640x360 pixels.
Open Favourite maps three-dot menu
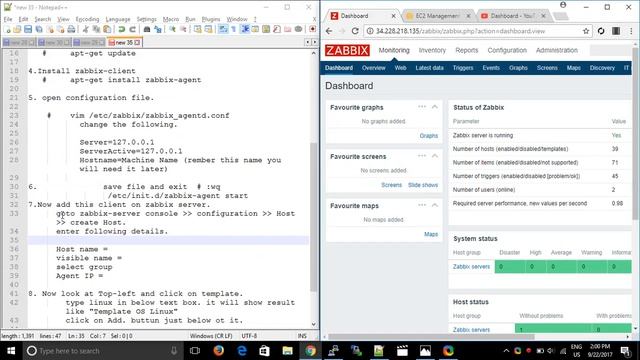pos(422,205)
